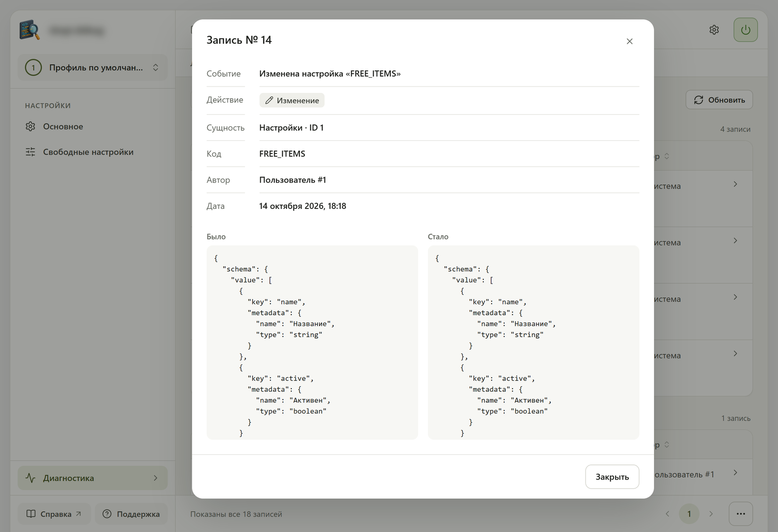Click the green power button icon
Screen dimensions: 778x532
point(745,30)
